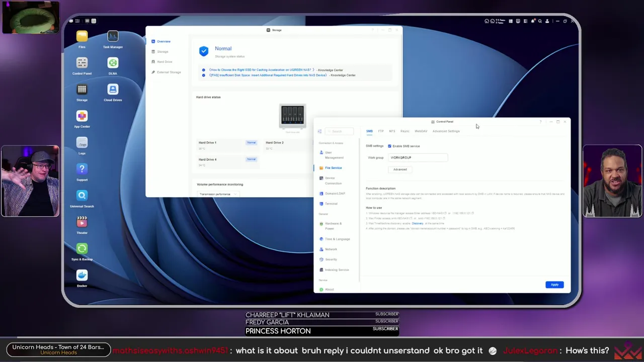Switch to the Rsync tab

[405, 131]
